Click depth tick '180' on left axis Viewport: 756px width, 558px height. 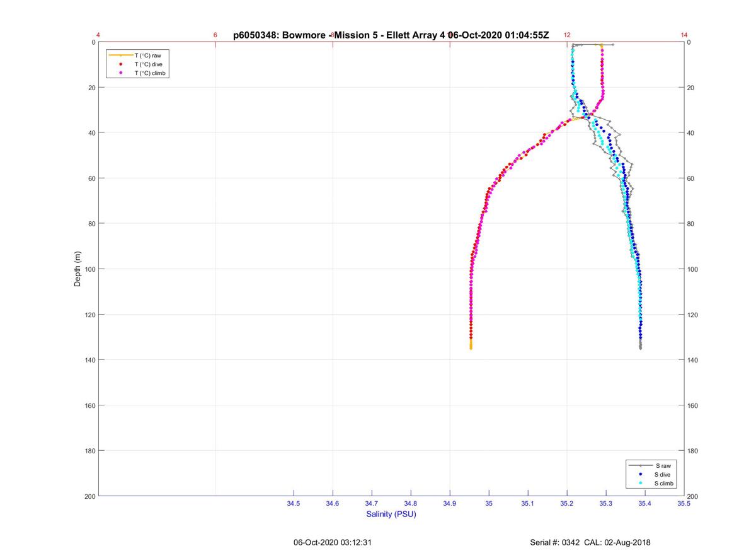[89, 451]
